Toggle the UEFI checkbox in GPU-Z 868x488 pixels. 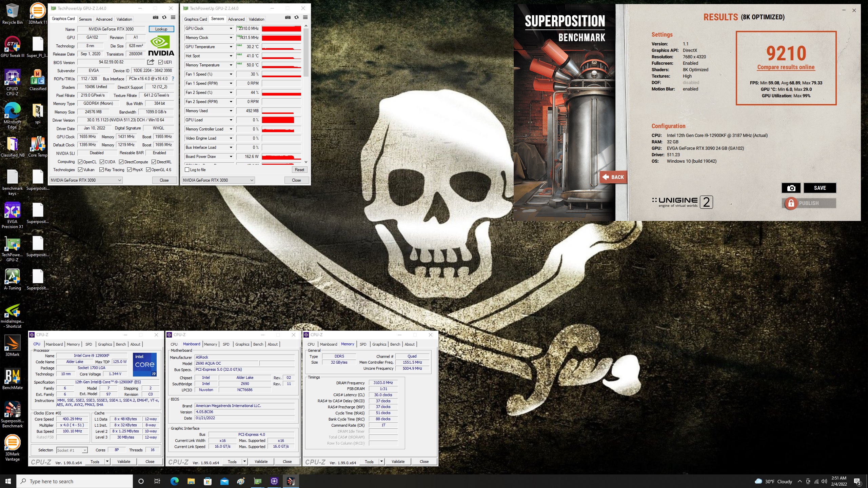(x=161, y=62)
